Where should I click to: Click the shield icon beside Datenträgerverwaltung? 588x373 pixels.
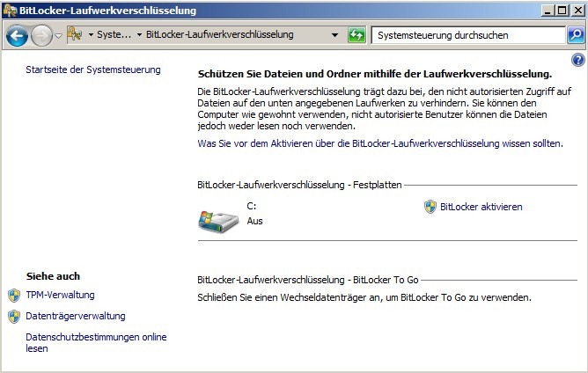13,317
